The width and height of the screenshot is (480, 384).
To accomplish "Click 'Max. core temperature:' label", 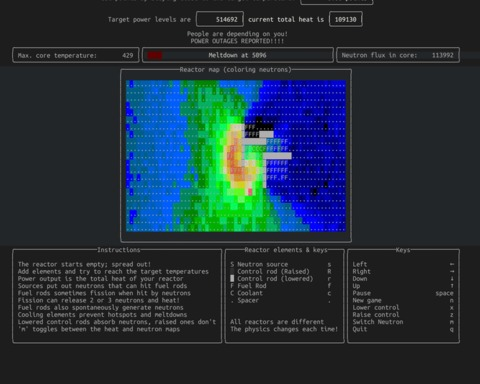I will (57, 55).
